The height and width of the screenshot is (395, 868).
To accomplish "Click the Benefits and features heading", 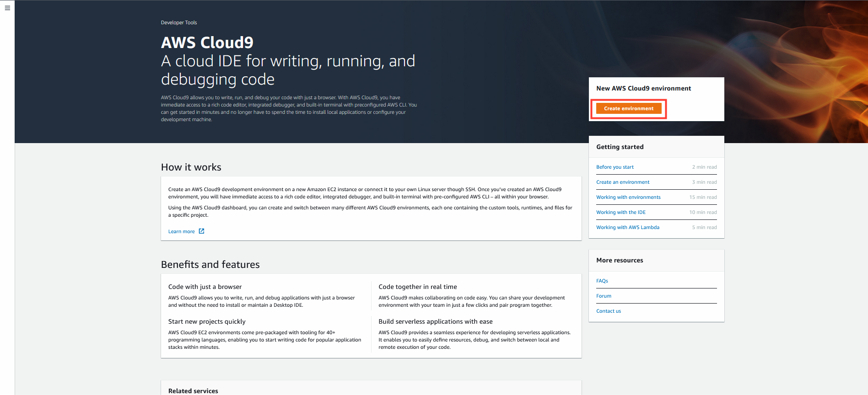I will click(x=210, y=265).
